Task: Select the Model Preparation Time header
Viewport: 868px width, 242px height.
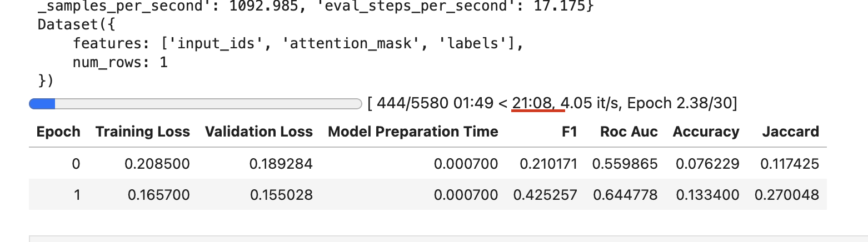Action: coord(413,132)
